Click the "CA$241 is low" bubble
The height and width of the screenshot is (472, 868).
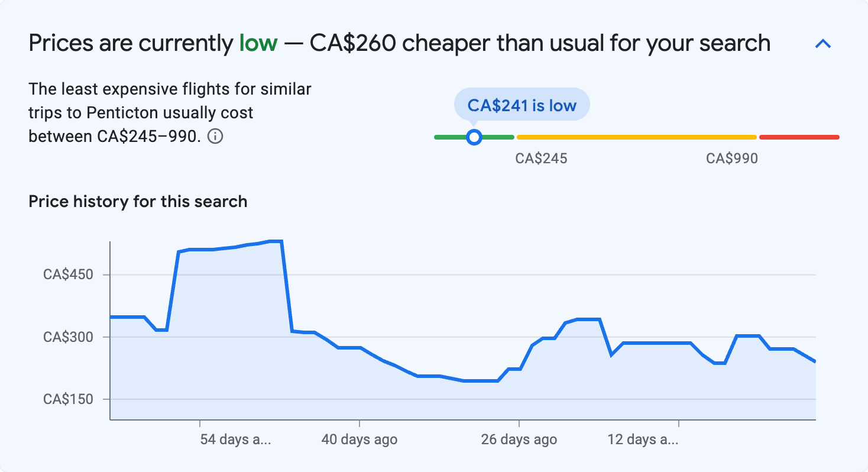click(x=522, y=105)
